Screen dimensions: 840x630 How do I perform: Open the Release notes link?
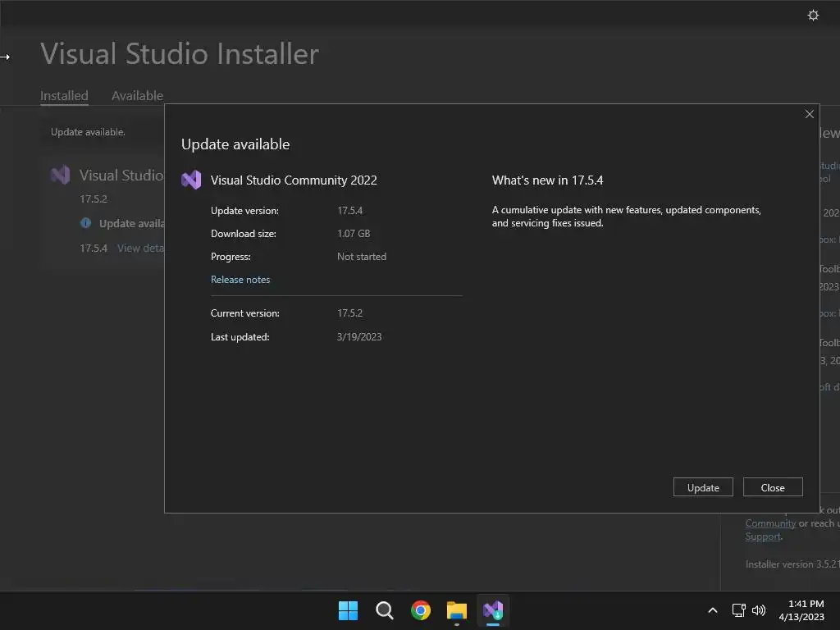point(240,280)
